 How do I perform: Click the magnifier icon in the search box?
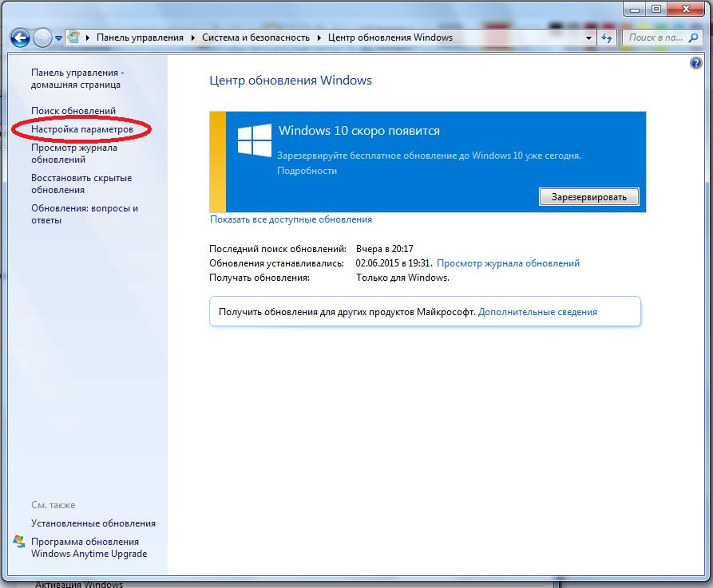click(692, 37)
